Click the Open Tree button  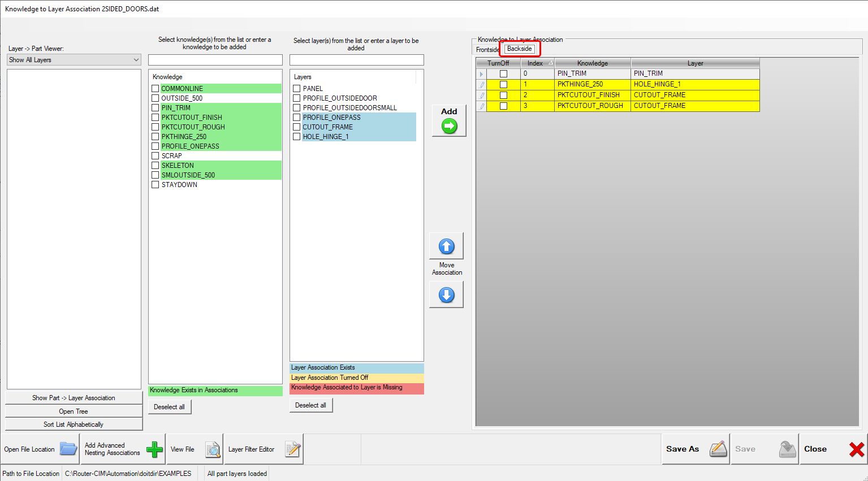coord(74,411)
